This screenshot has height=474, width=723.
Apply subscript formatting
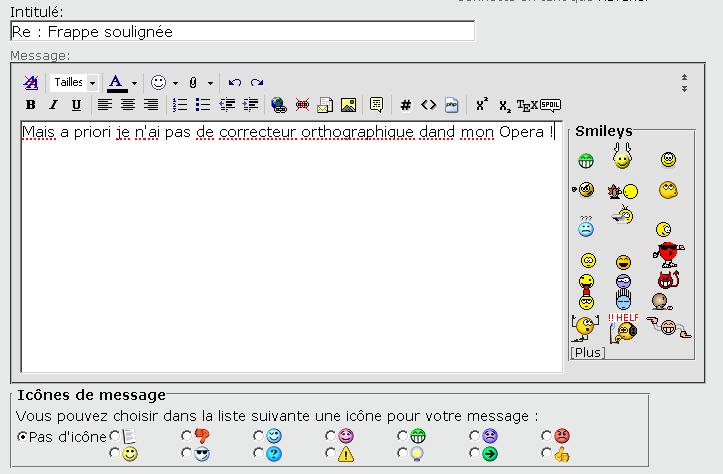click(x=505, y=107)
